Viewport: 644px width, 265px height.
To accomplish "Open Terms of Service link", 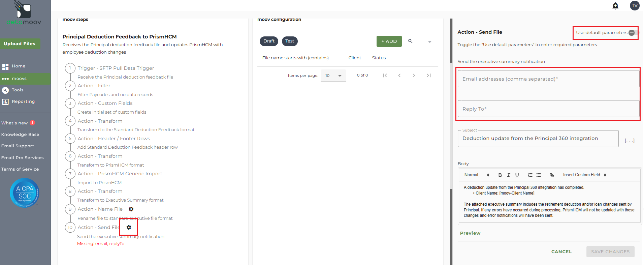I will click(20, 169).
